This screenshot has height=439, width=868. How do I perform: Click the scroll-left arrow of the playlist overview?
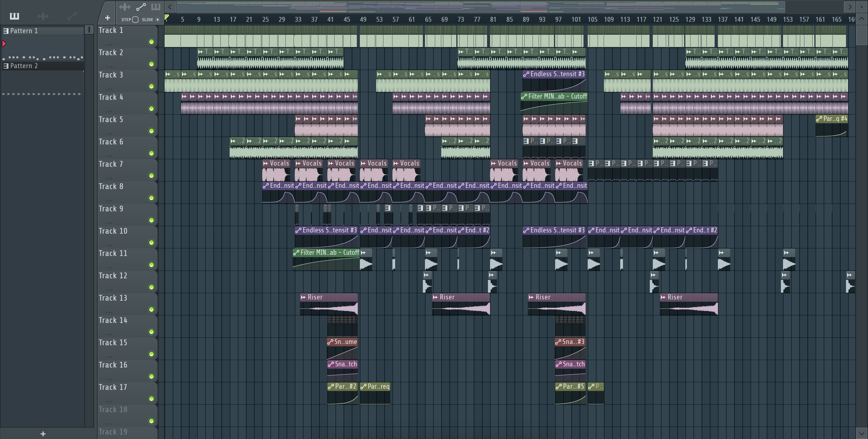click(170, 7)
